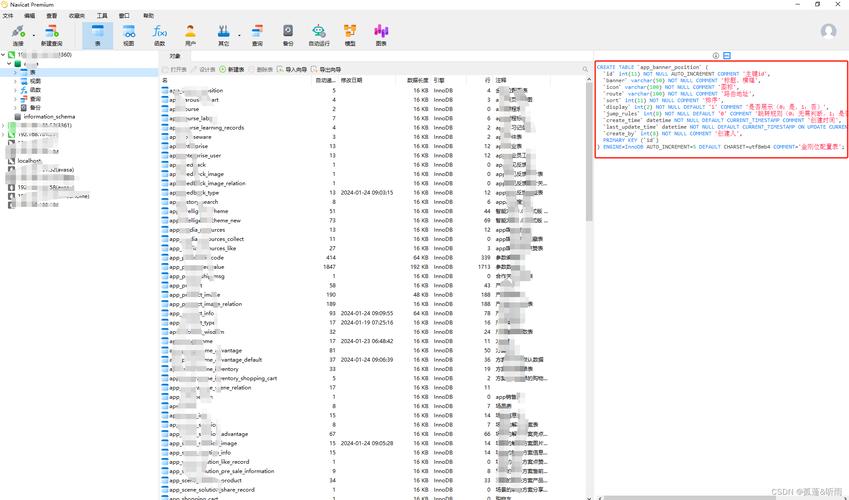This screenshot has height=500, width=849.
Task: Click modified date 2024-01-24 09:03:15 cell
Action: pos(367,193)
